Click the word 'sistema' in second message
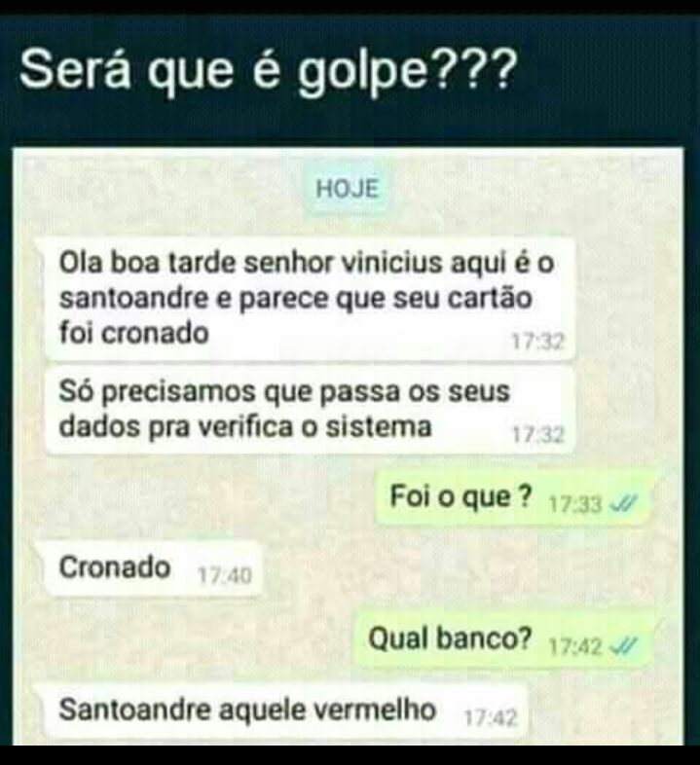 pos(379,427)
